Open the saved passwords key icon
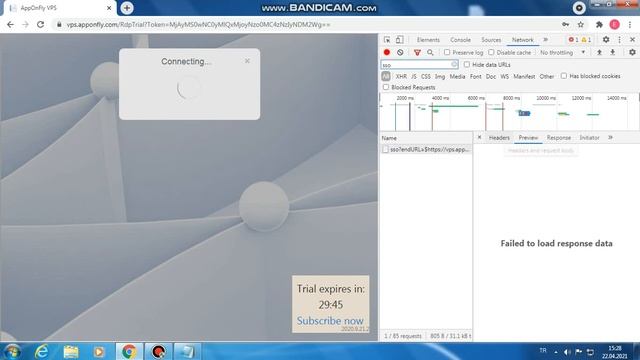The width and height of the screenshot is (640, 360). pos(565,24)
